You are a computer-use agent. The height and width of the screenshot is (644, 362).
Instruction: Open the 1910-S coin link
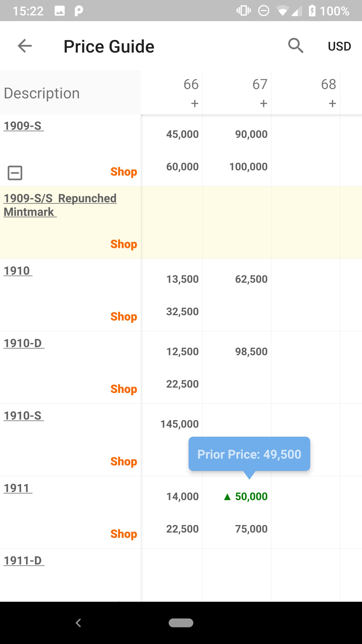tap(23, 416)
